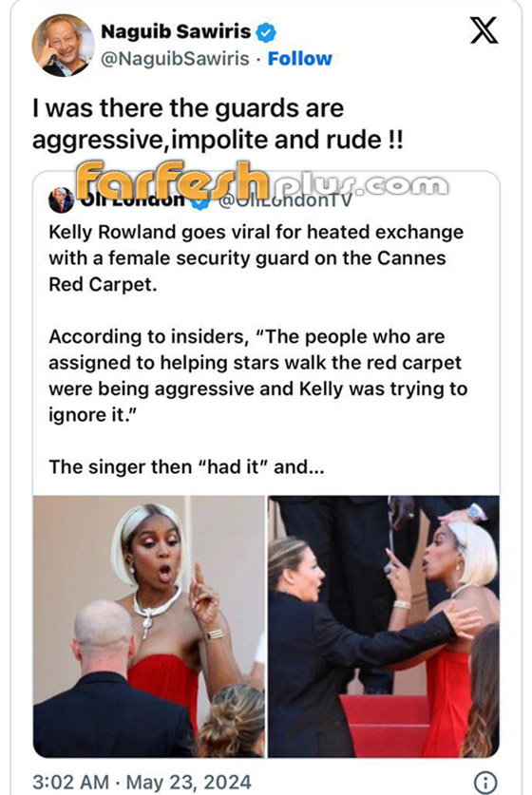532x795 pixels.
Task: Open the 3:02 AM · May 23, 2024 timestamp
Action: pyautogui.click(x=142, y=782)
